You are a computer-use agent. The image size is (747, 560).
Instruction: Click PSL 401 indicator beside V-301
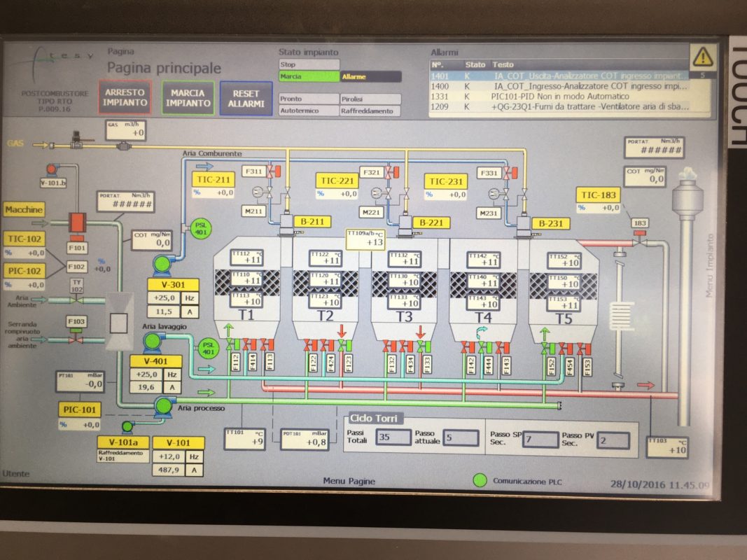click(x=201, y=229)
